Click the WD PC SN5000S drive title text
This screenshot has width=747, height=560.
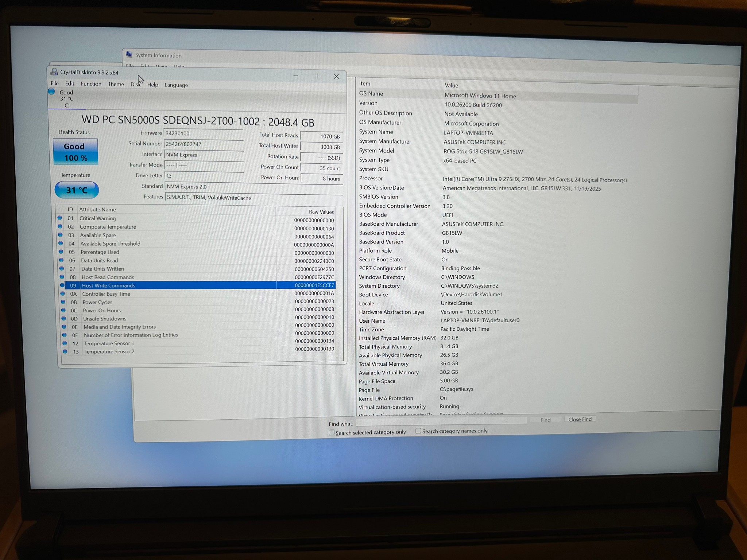click(198, 121)
